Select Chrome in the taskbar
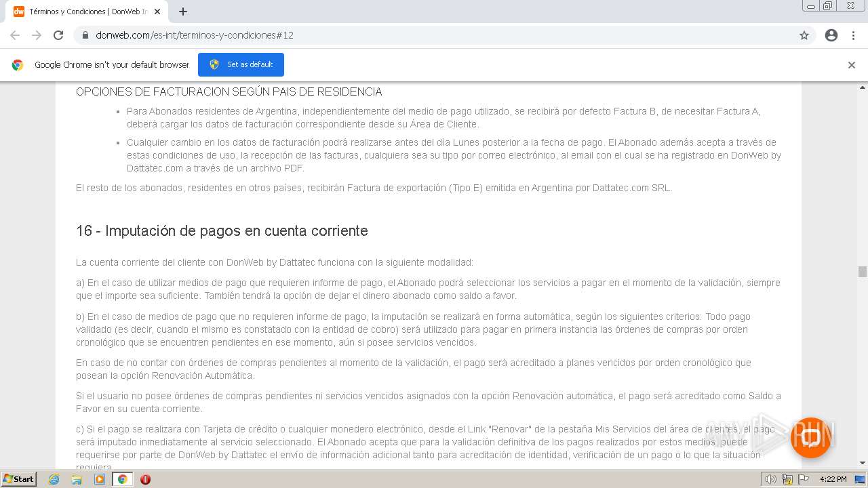Viewport: 868px width, 488px height. click(122, 479)
